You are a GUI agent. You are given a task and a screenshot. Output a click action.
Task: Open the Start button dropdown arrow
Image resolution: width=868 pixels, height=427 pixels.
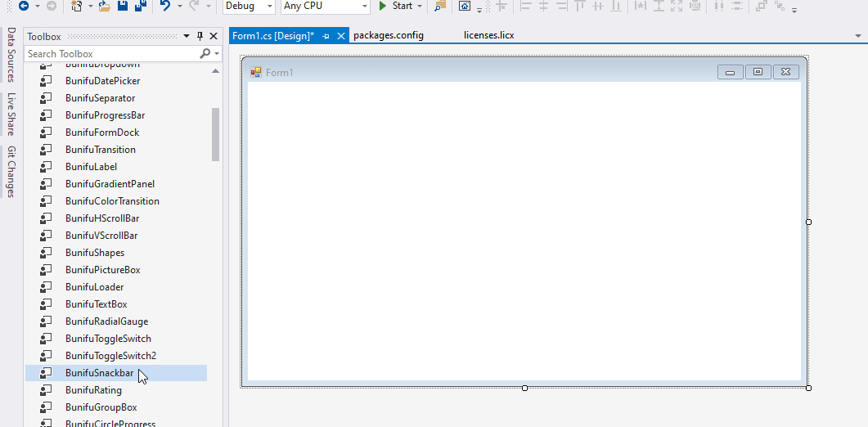[x=419, y=6]
